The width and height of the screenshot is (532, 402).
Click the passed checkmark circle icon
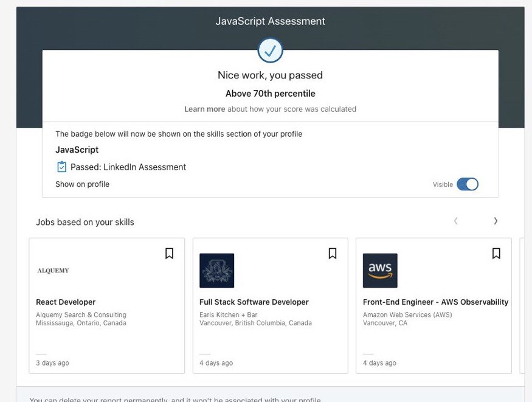pos(270,50)
